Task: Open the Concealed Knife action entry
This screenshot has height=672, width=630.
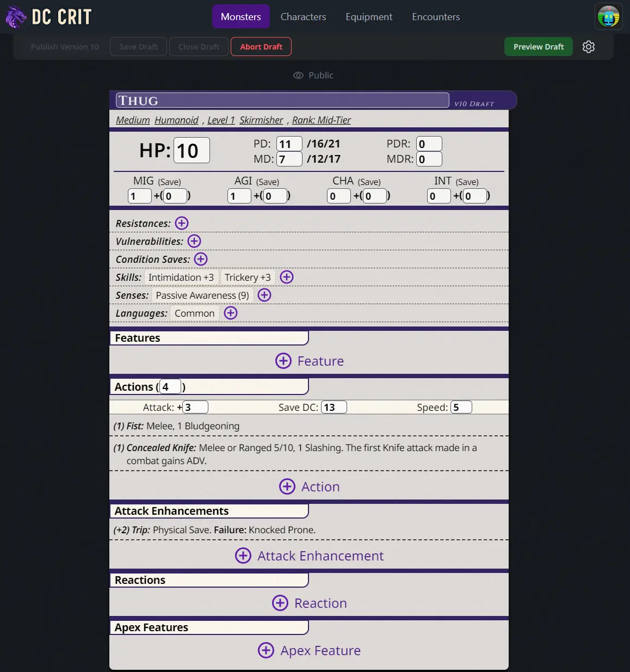Action: pos(309,454)
